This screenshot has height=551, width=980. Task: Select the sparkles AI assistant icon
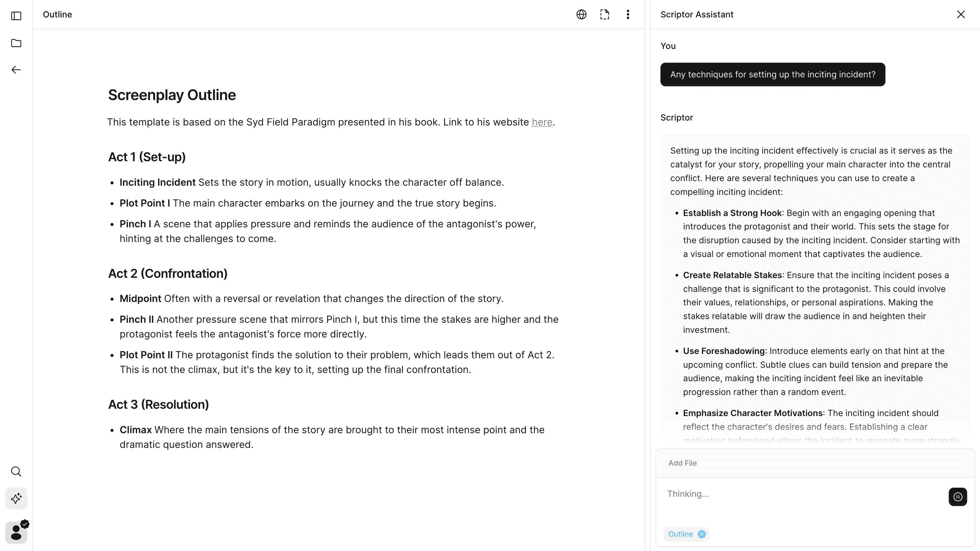tap(16, 498)
